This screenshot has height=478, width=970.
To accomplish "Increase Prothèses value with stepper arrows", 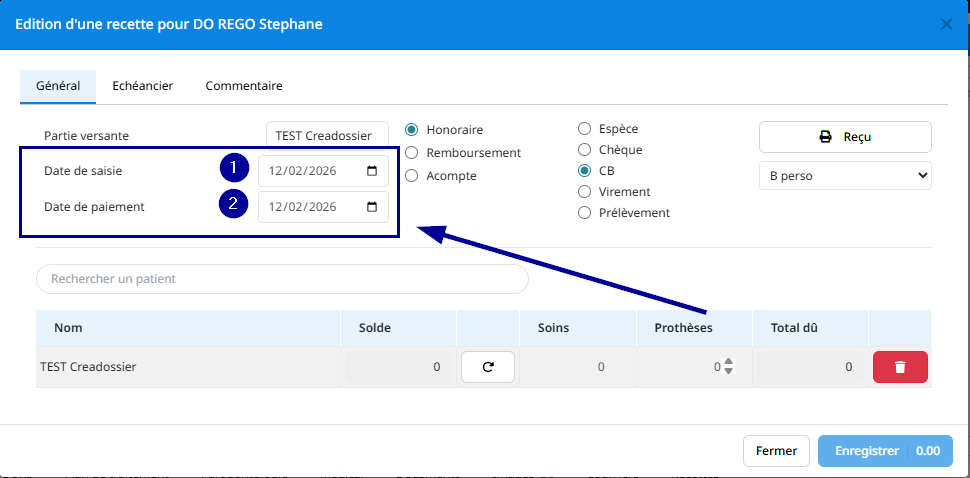I will point(728,362).
